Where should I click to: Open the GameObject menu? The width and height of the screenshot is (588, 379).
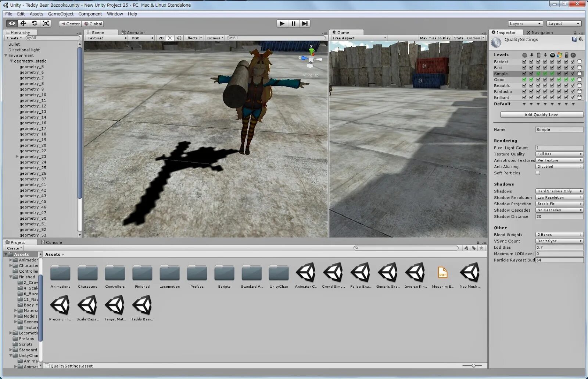pos(61,14)
